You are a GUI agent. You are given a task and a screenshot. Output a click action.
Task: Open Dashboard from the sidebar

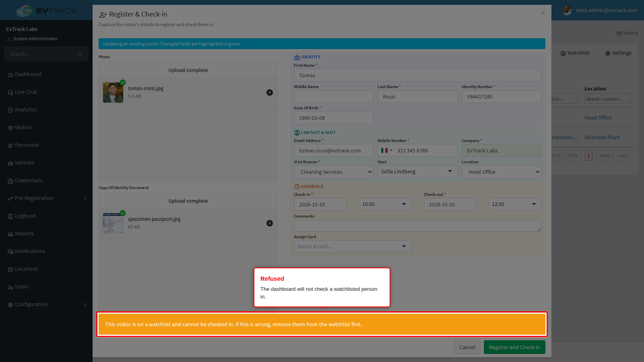(x=25, y=74)
